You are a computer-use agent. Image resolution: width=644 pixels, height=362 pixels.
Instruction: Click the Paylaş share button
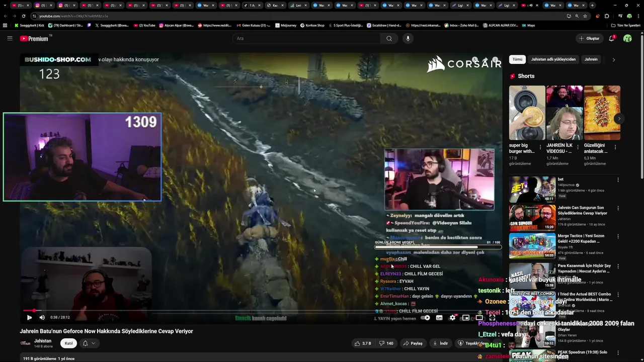(413, 343)
